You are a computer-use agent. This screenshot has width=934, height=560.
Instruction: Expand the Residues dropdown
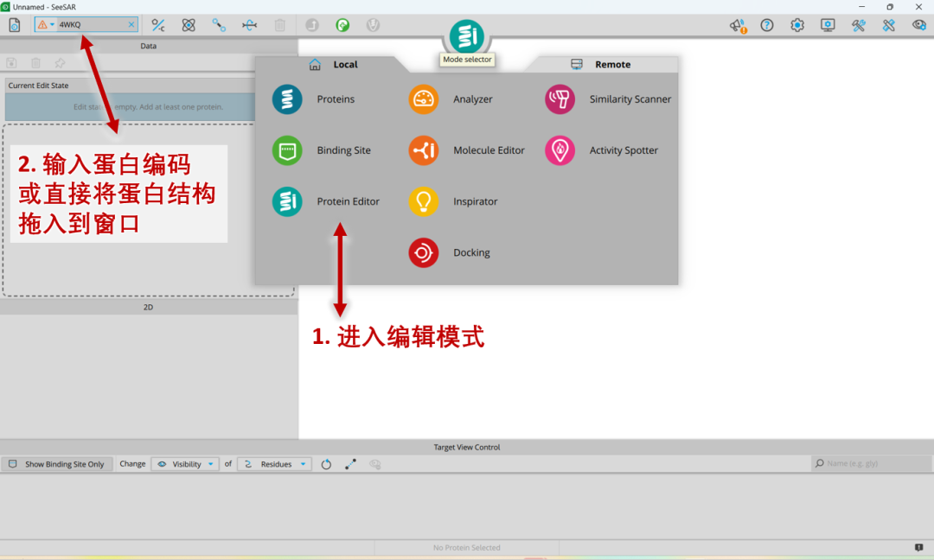coord(275,464)
